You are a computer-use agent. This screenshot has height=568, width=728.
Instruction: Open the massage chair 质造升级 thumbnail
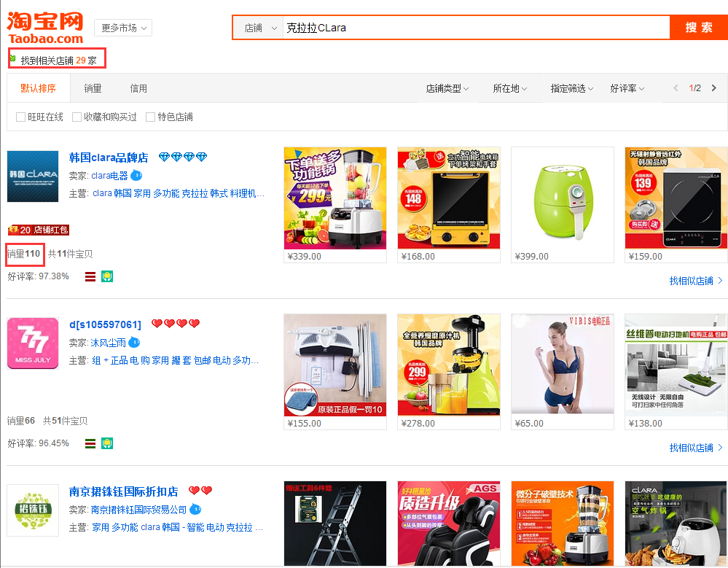click(449, 524)
